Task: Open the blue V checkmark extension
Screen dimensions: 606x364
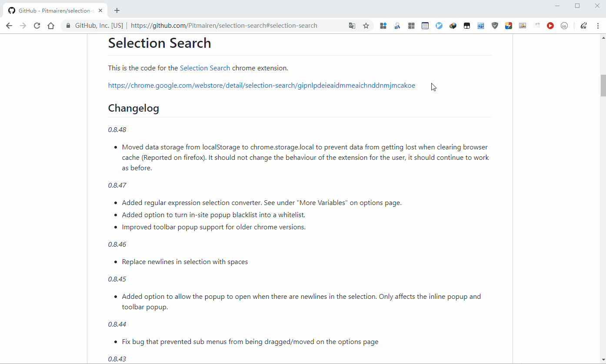Action: [439, 26]
